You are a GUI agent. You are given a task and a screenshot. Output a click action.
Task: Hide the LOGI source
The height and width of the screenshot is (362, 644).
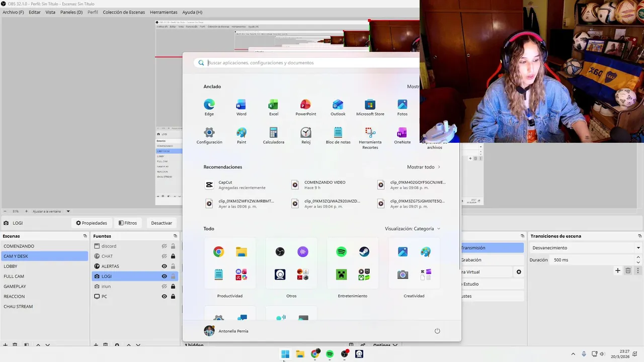[164, 277]
